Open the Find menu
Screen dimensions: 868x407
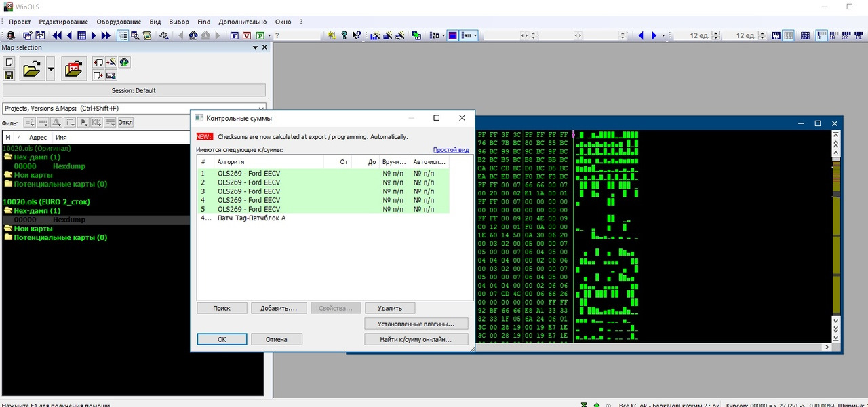coord(204,22)
